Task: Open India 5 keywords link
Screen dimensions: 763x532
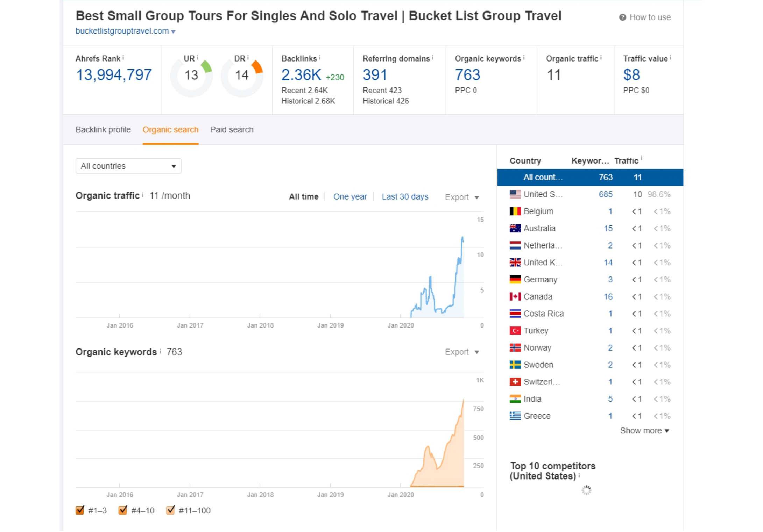Action: click(610, 399)
